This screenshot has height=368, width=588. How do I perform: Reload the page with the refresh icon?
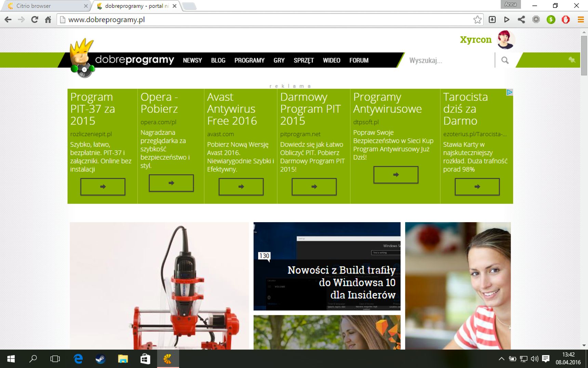click(x=35, y=20)
